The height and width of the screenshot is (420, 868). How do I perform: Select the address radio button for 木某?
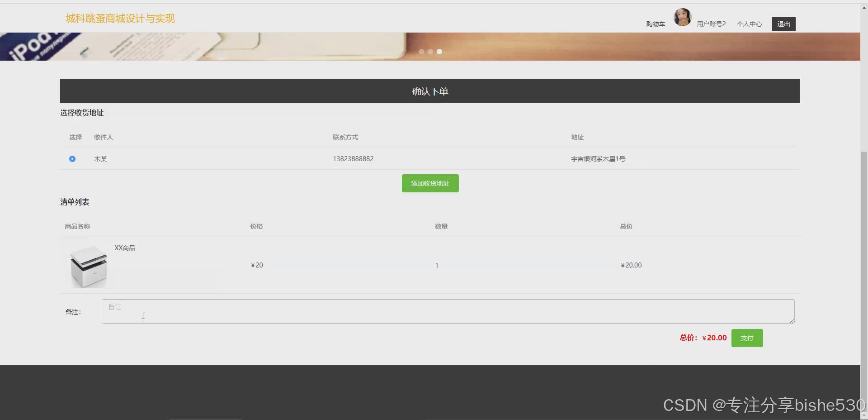pyautogui.click(x=72, y=159)
